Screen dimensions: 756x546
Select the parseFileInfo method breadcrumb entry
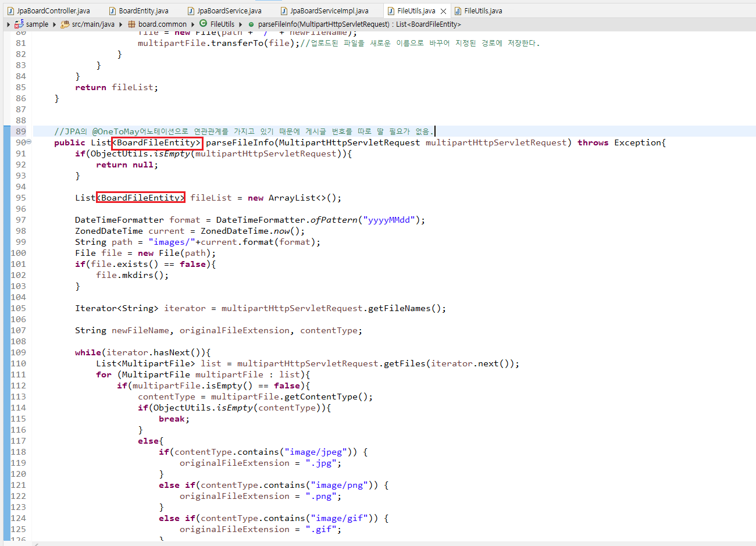(x=359, y=24)
